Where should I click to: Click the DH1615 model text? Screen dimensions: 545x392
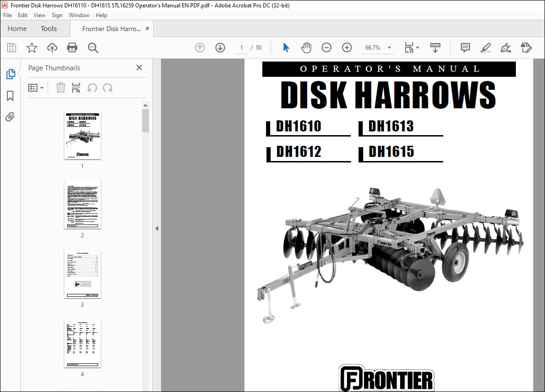[391, 152]
